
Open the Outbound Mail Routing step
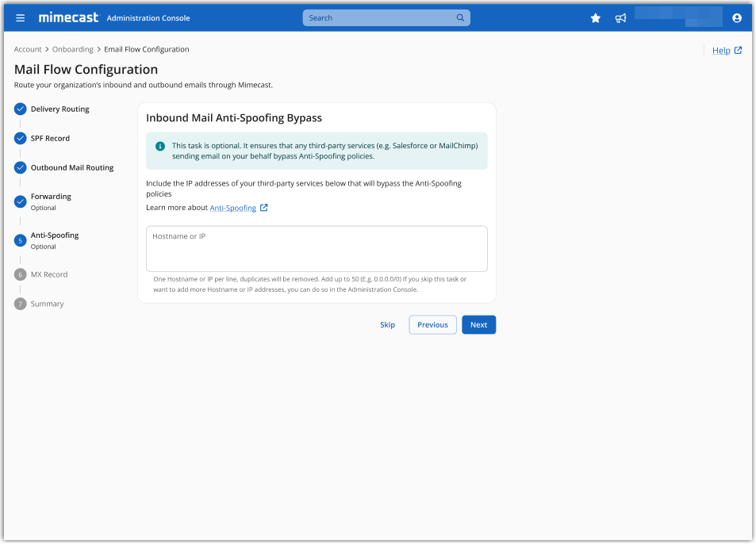click(71, 168)
